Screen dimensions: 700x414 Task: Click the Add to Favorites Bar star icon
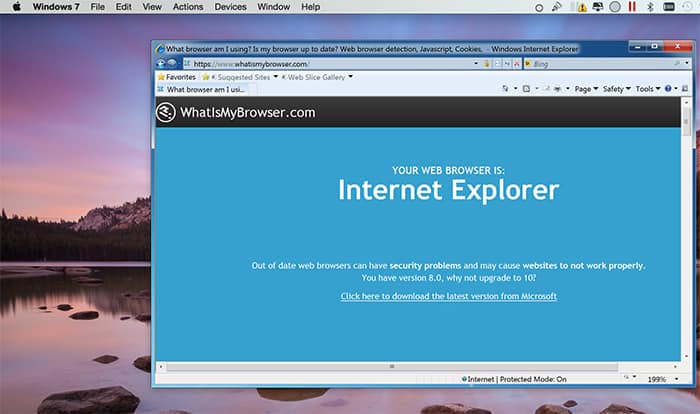click(x=205, y=77)
